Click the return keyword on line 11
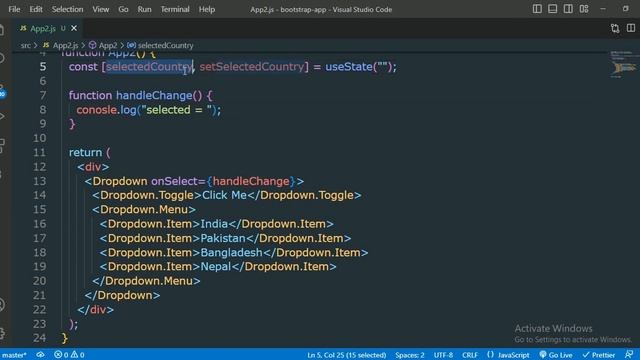This screenshot has width=640, height=360. point(85,152)
